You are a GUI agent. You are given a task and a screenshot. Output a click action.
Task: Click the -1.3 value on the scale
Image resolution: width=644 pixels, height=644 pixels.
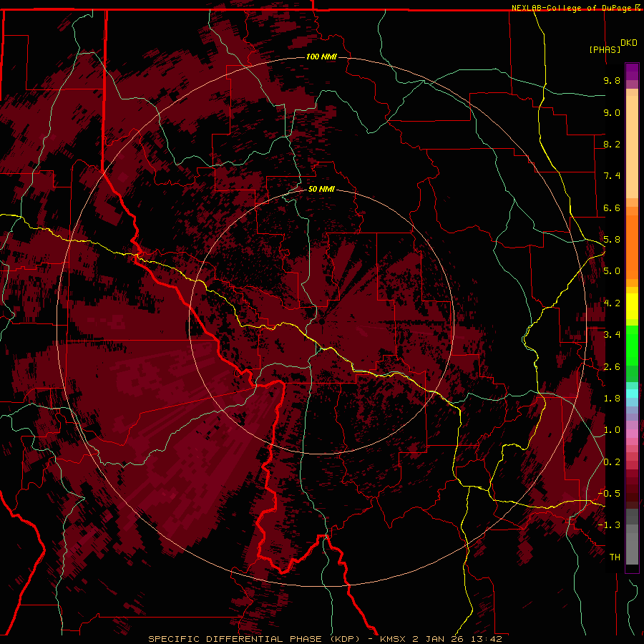pos(609,525)
